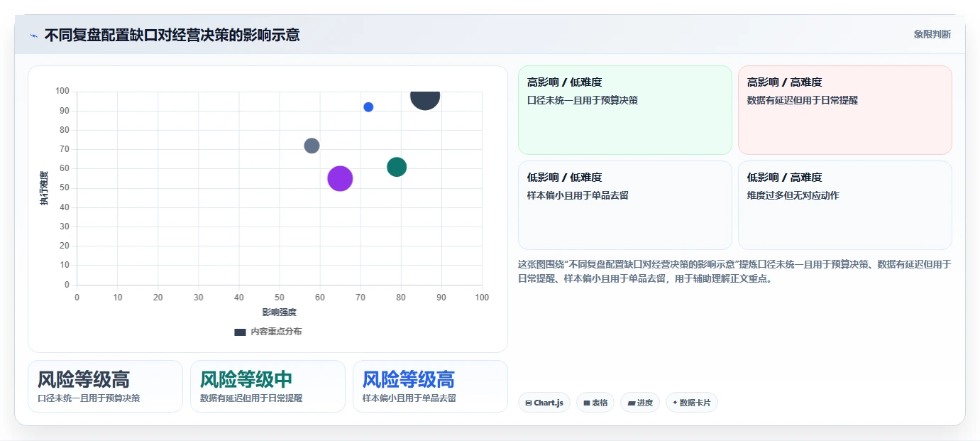Select the purple bubble
Viewport: 980px width, 441px height.
(340, 178)
